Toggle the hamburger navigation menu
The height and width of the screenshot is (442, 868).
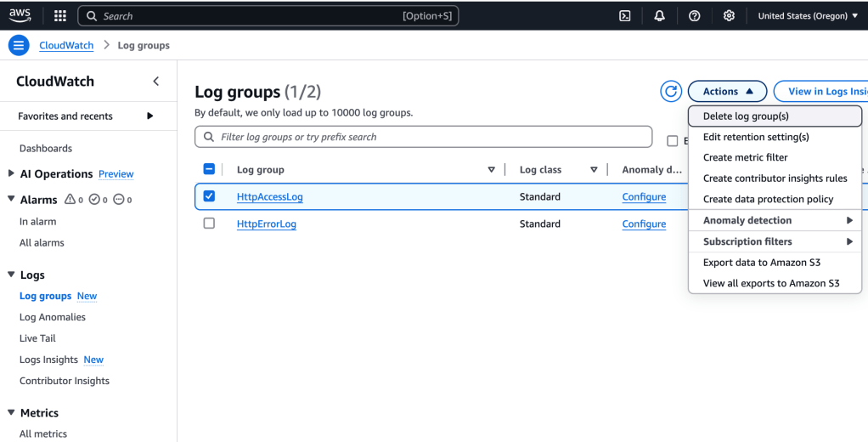pos(19,45)
